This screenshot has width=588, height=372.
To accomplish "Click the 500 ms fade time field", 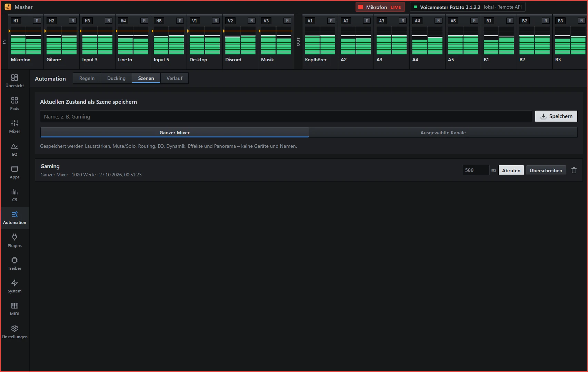I will coord(476,170).
